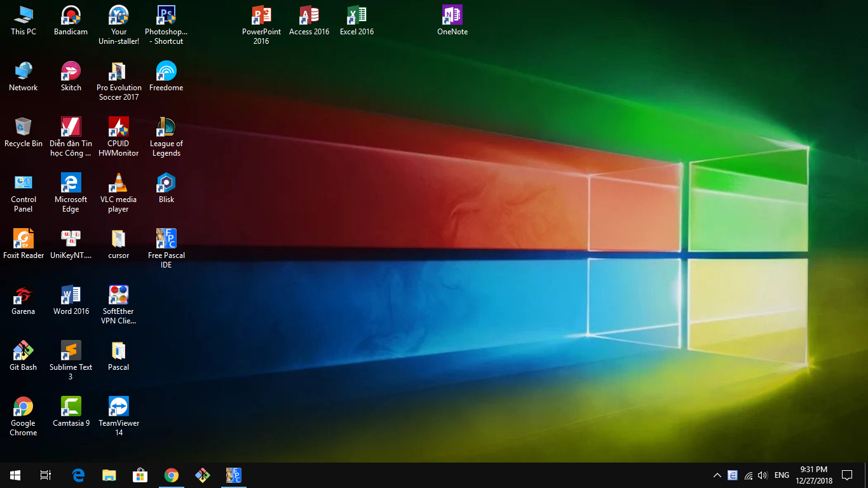Open Microsoft Store from the taskbar
The width and height of the screenshot is (868, 488).
click(140, 475)
